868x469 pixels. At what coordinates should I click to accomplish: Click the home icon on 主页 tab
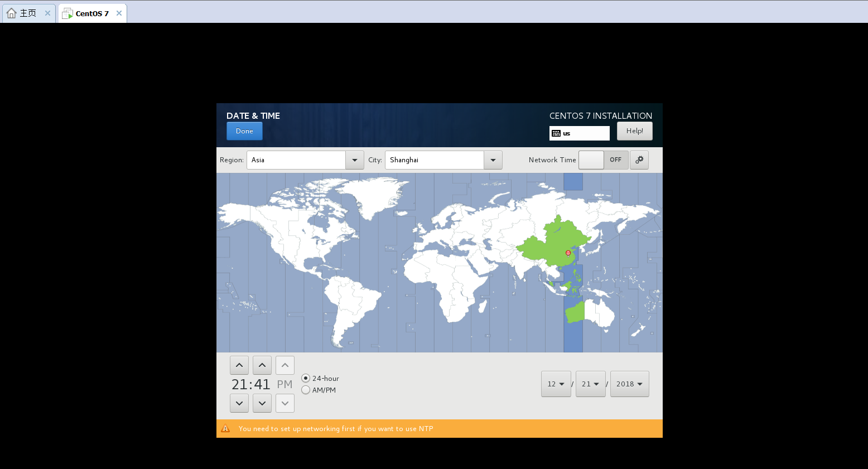12,13
